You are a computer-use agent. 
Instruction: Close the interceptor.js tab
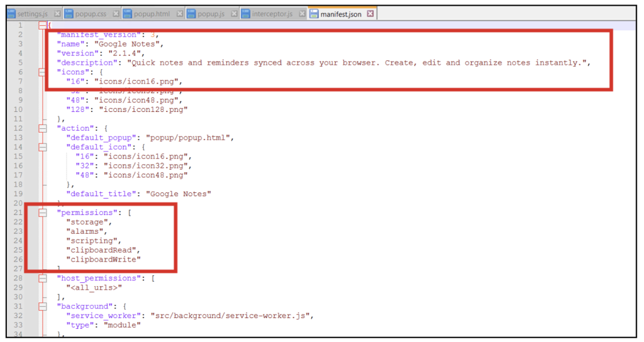(x=303, y=14)
